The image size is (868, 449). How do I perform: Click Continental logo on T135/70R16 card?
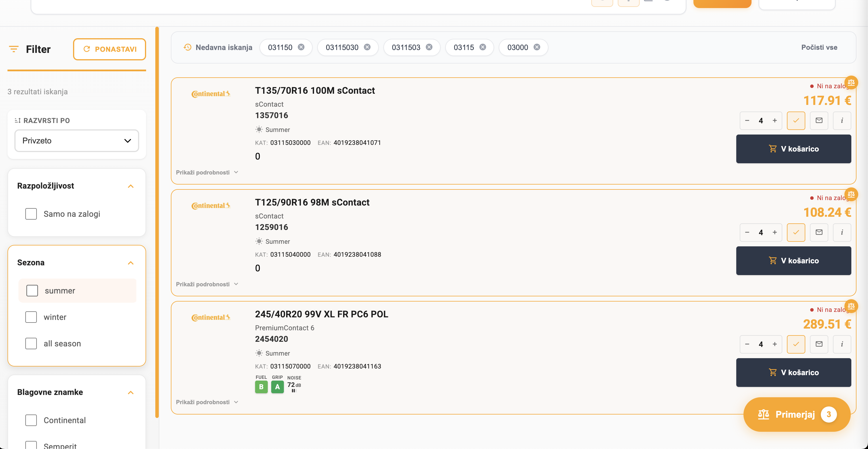(211, 94)
